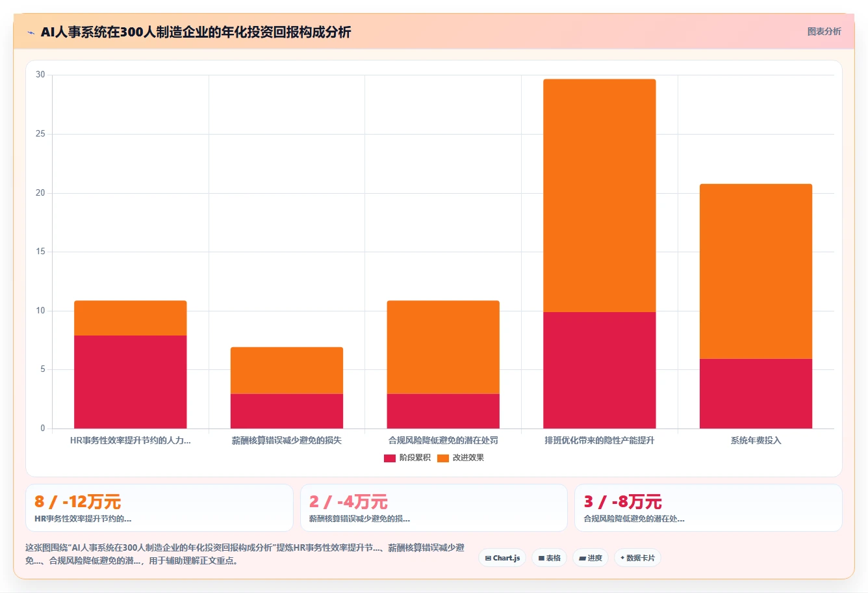Click the 8 / -12万元 data card

tap(159, 508)
